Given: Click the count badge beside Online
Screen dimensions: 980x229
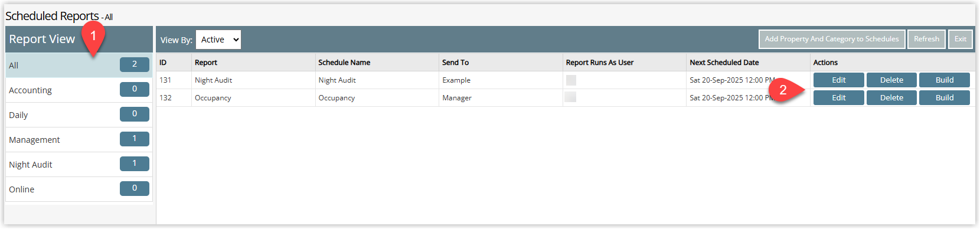Looking at the screenshot, I should pyautogui.click(x=135, y=188).
